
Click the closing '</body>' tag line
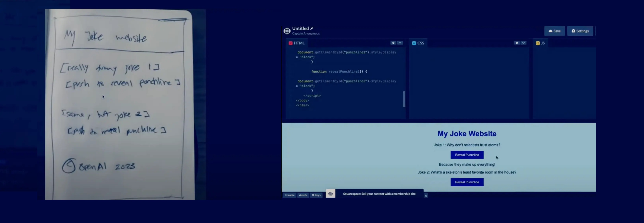302,100
